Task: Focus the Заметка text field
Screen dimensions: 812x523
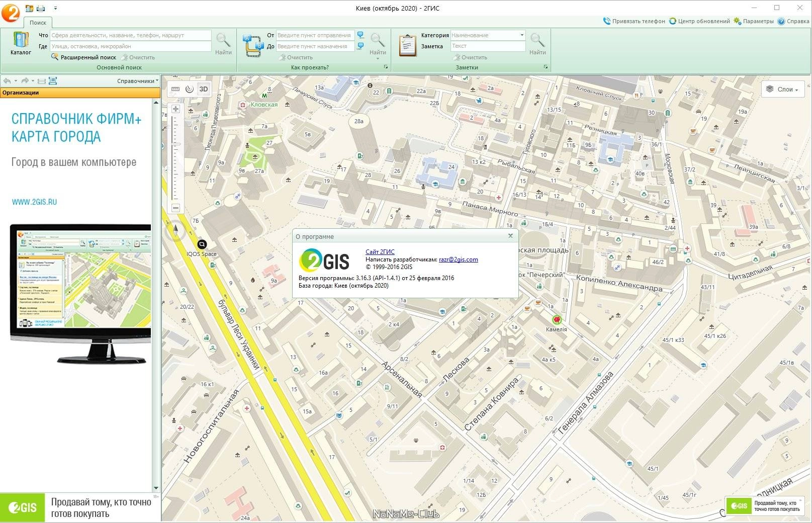Action: [x=488, y=46]
